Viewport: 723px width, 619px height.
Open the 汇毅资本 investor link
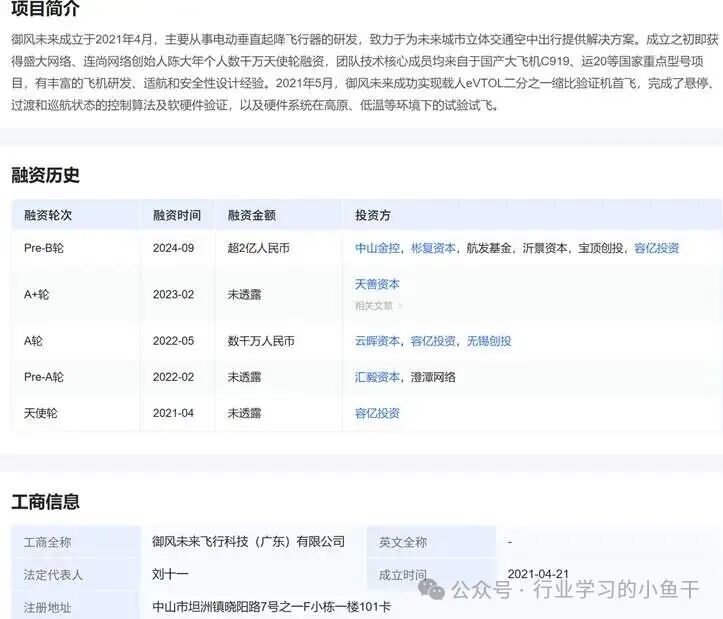(377, 377)
